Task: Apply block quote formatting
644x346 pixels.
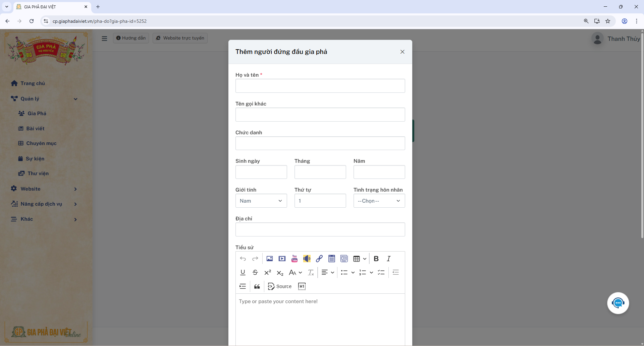Action: 257,286
